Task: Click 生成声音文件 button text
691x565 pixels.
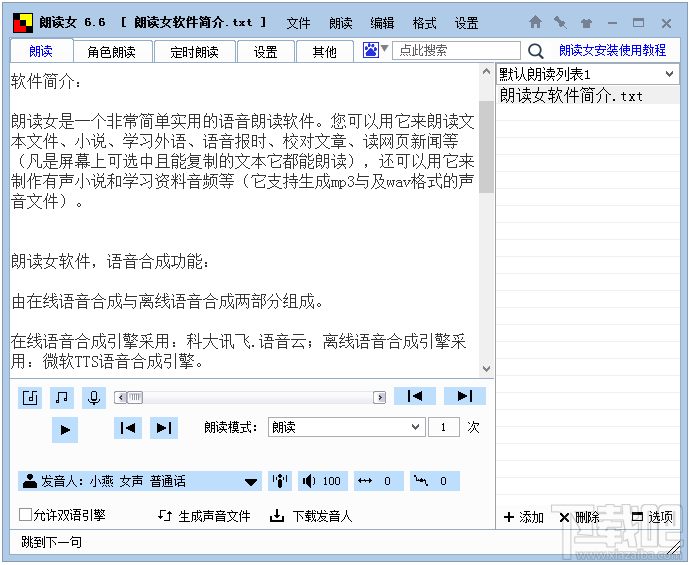Action: click(x=214, y=516)
